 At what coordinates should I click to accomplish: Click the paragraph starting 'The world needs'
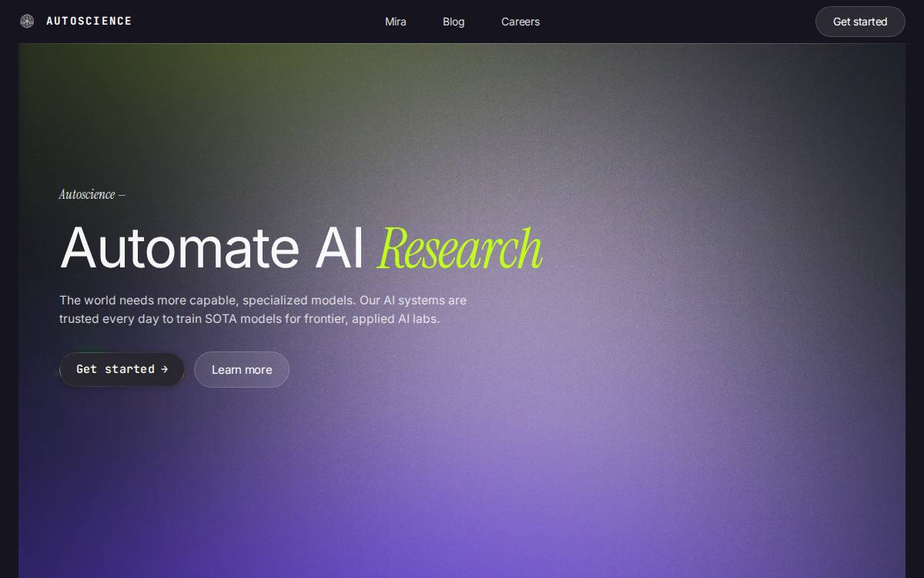click(263, 309)
